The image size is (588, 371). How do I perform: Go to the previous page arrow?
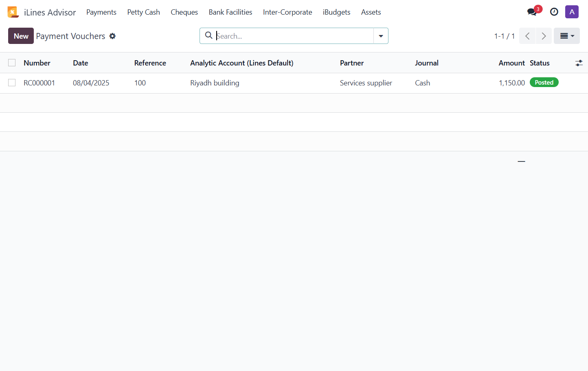click(527, 36)
